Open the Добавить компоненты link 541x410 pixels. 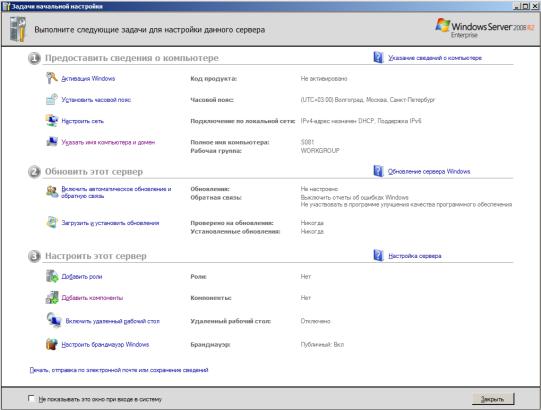pos(92,298)
